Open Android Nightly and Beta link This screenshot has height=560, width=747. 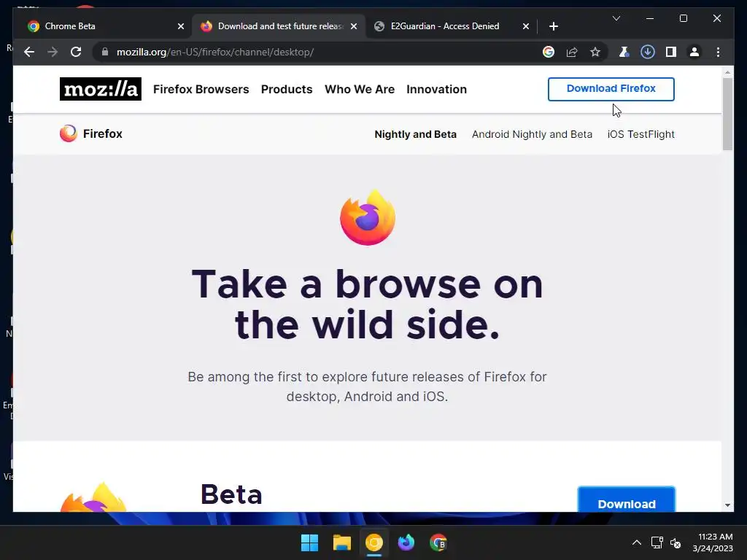[x=532, y=134]
